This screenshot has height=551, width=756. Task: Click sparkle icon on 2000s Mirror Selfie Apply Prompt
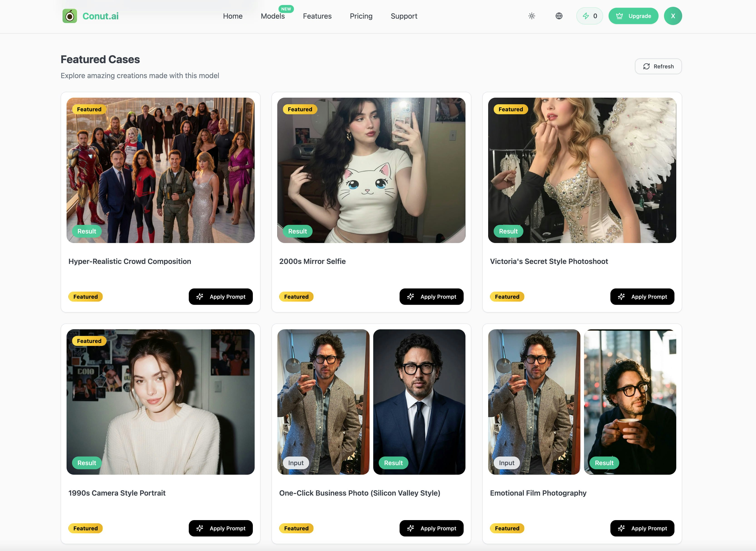coord(411,297)
